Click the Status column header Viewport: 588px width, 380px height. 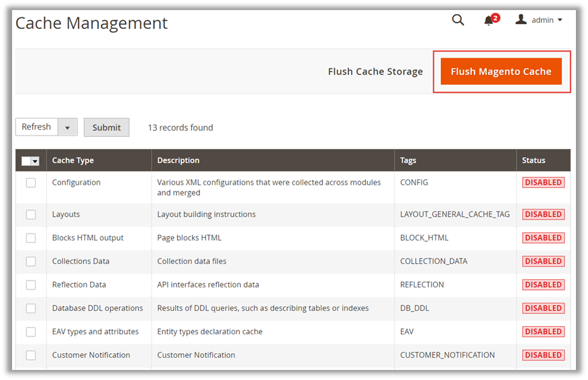pyautogui.click(x=534, y=160)
